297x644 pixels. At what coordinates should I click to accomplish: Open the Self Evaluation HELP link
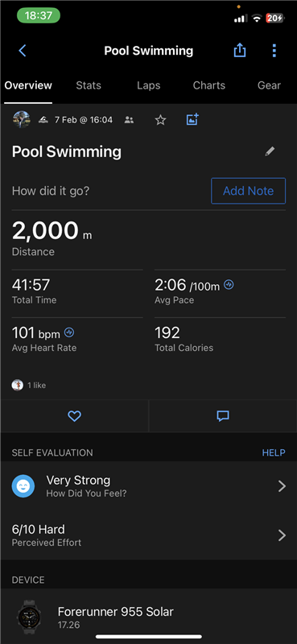[x=274, y=452]
